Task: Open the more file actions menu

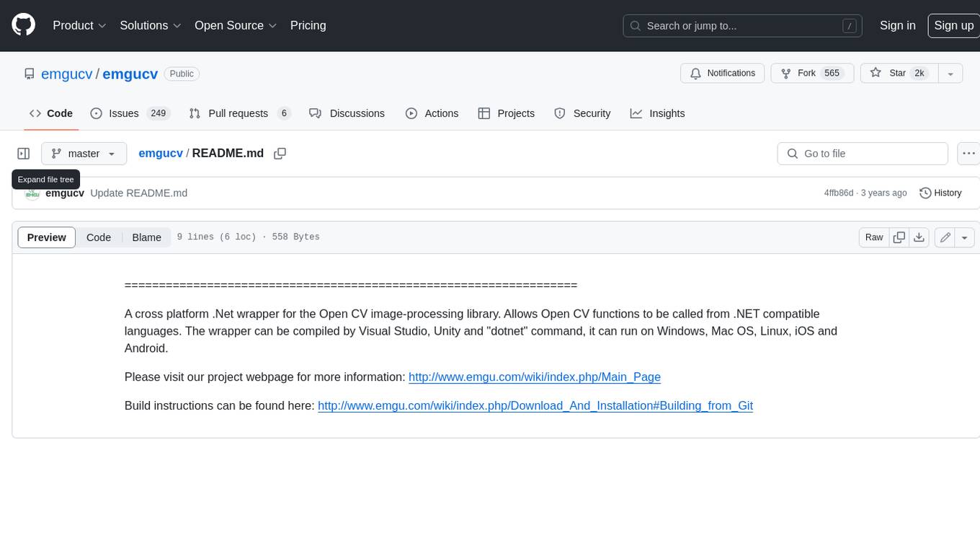Action: 968,154
